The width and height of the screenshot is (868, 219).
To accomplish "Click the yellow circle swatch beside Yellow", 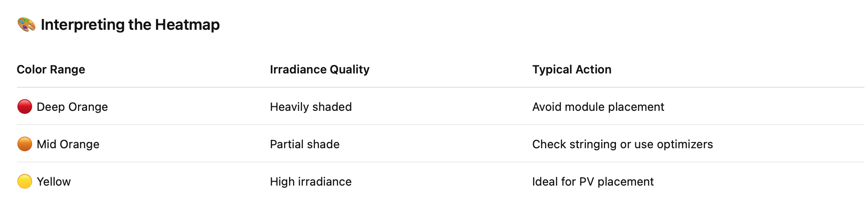I will pos(25,182).
